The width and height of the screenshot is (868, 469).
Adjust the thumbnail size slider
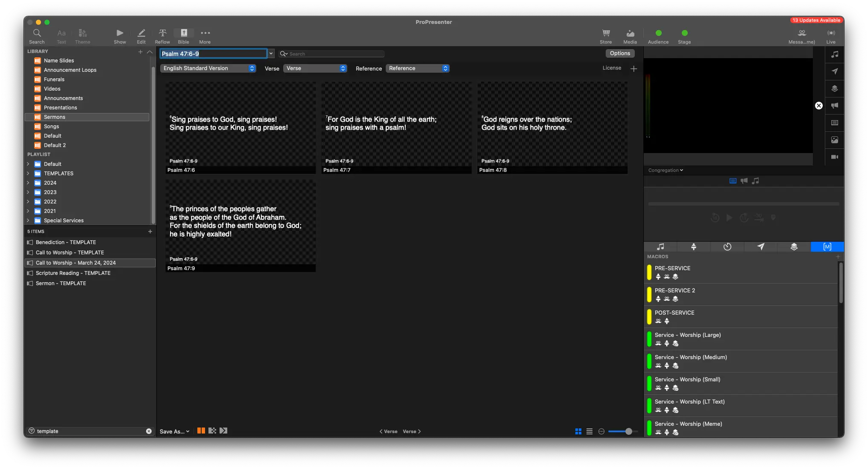pos(628,431)
